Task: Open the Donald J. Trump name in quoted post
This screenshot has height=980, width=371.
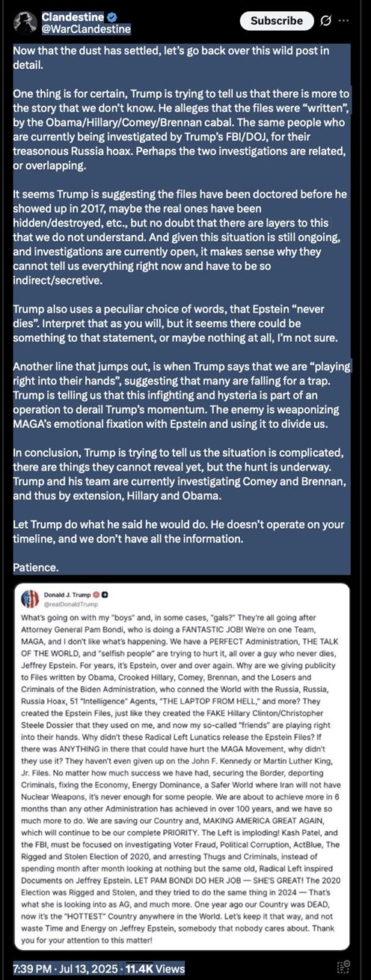Action: click(x=66, y=595)
